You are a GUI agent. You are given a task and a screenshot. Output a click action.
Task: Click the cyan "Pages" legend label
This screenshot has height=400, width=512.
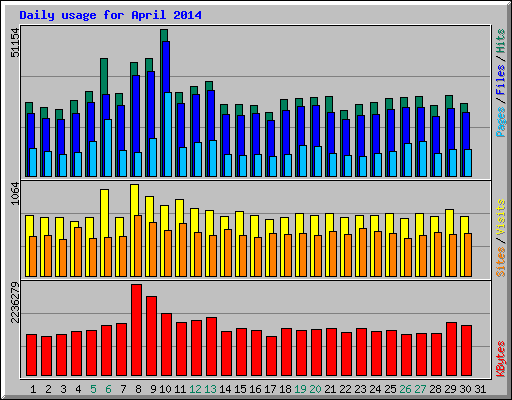coord(500,122)
